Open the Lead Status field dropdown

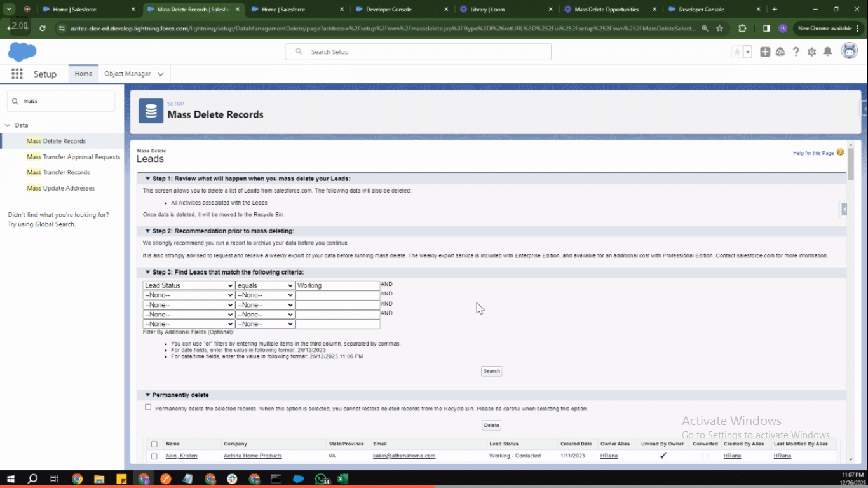click(x=189, y=286)
